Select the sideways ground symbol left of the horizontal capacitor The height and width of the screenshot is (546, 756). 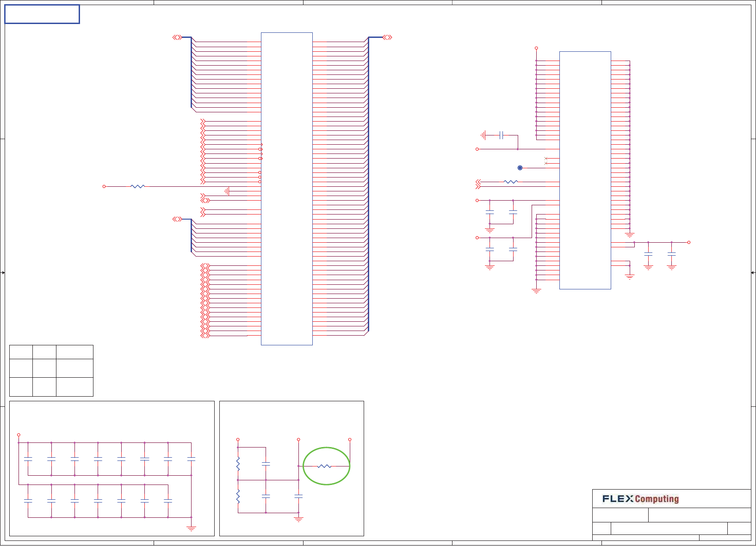(x=483, y=135)
